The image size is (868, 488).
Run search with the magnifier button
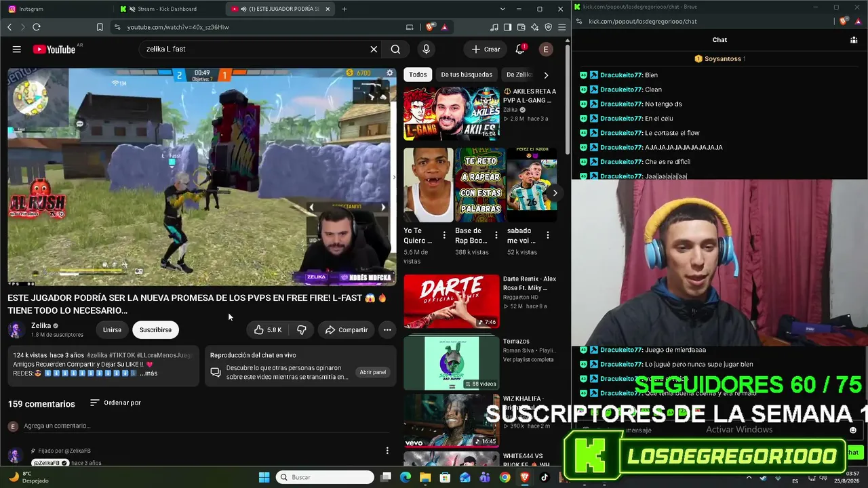(395, 49)
